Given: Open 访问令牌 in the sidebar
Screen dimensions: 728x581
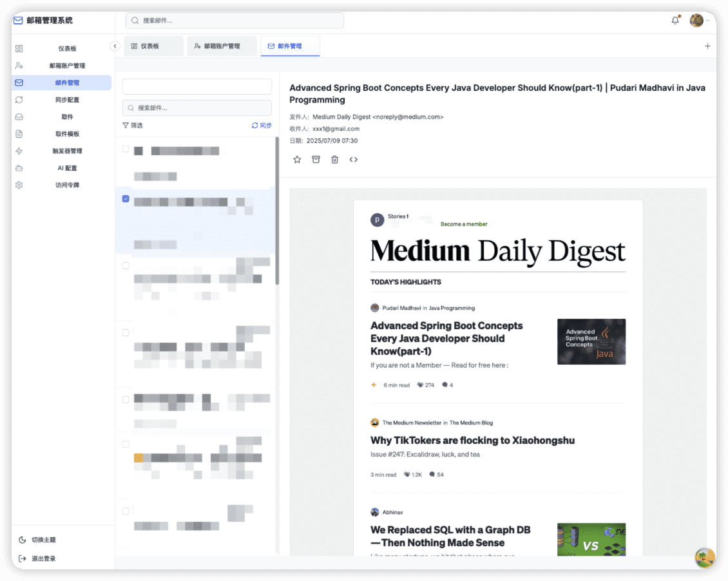Looking at the screenshot, I should (61, 185).
